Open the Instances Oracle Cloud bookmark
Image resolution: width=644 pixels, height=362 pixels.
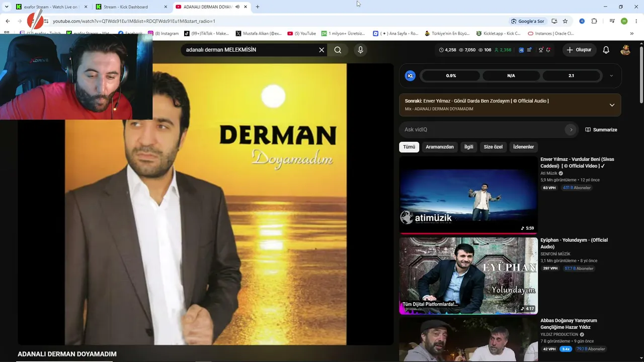point(551,34)
